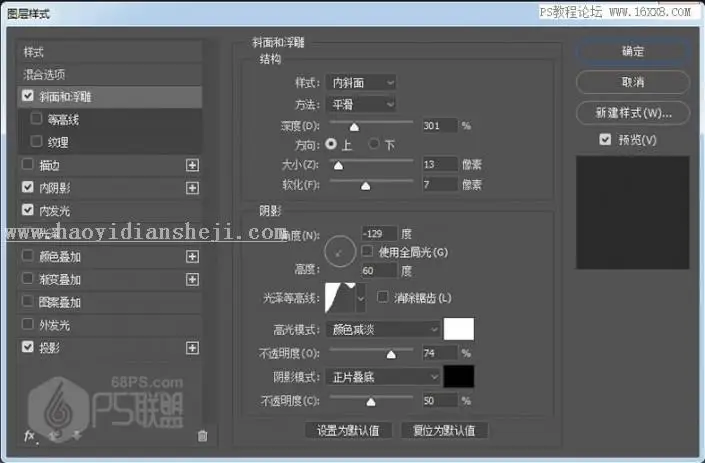
Task: Click the depth value field 301
Action: click(440, 125)
